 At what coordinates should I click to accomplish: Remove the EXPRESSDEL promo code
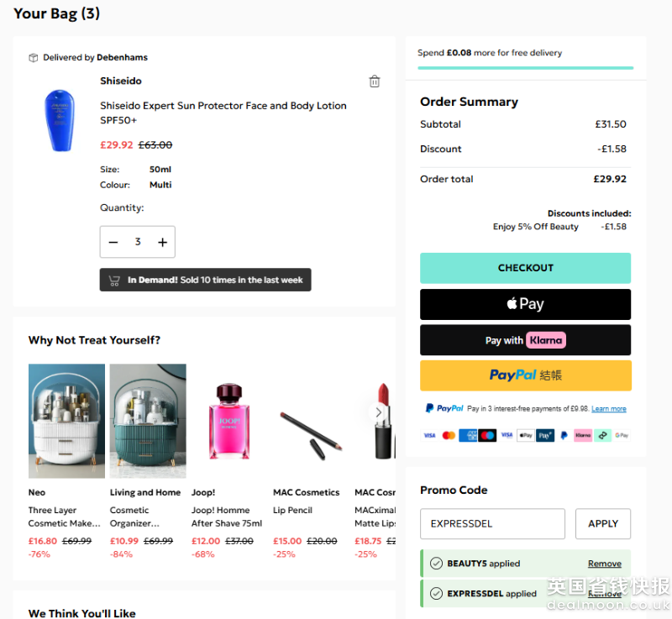click(x=604, y=594)
